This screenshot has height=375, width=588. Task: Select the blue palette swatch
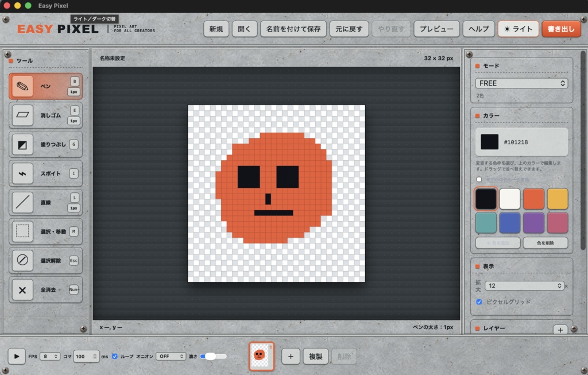click(510, 223)
